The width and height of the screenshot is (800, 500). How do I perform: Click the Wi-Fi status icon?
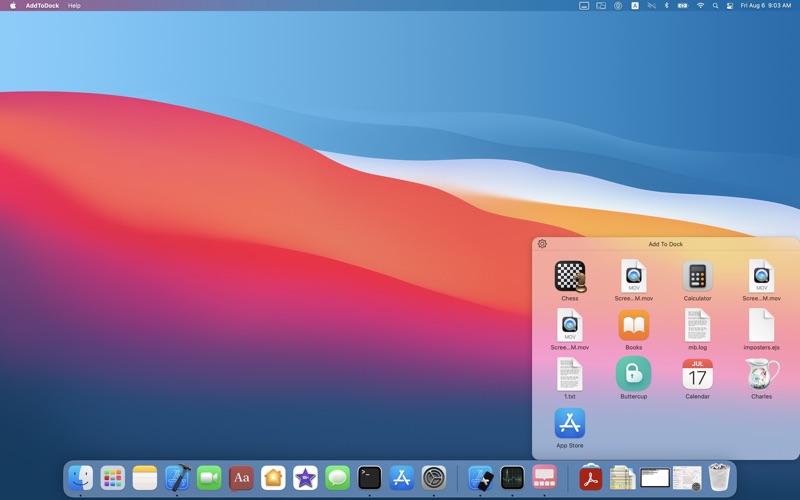(x=701, y=6)
